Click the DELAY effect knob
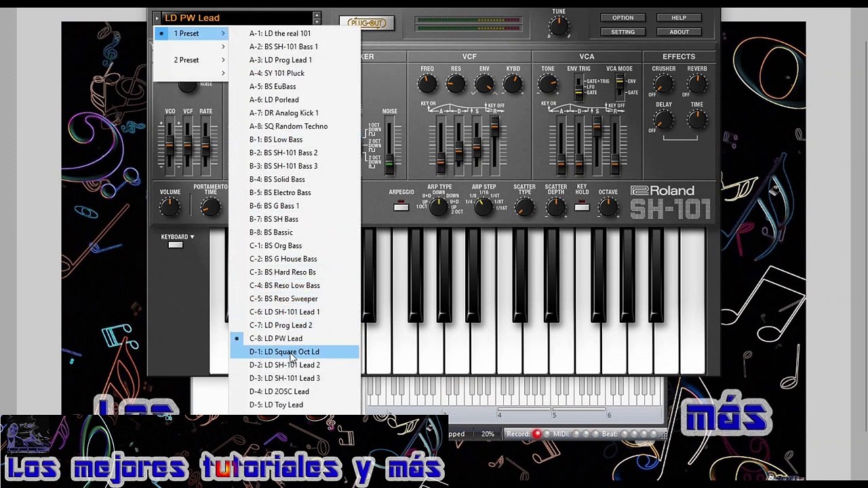Screen dimensions: 868x488 pos(663,120)
